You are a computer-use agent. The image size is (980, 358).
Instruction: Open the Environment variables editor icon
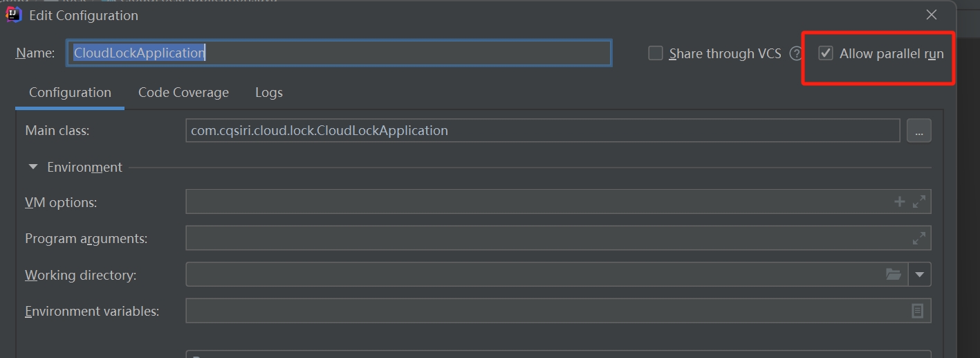(x=917, y=311)
